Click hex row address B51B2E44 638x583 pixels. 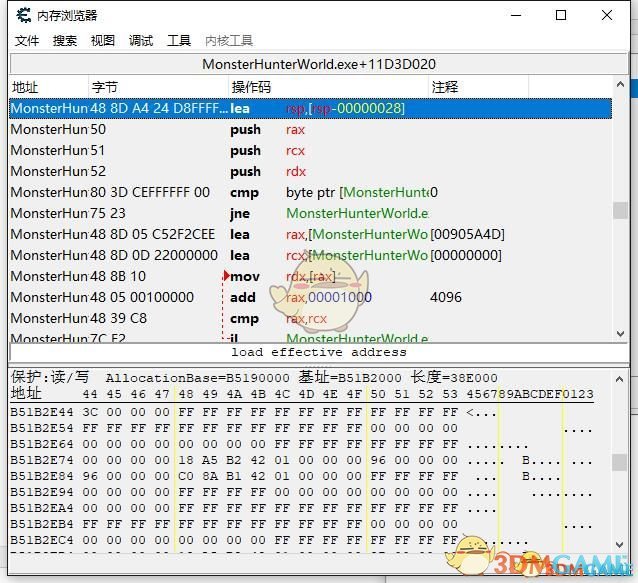42,412
